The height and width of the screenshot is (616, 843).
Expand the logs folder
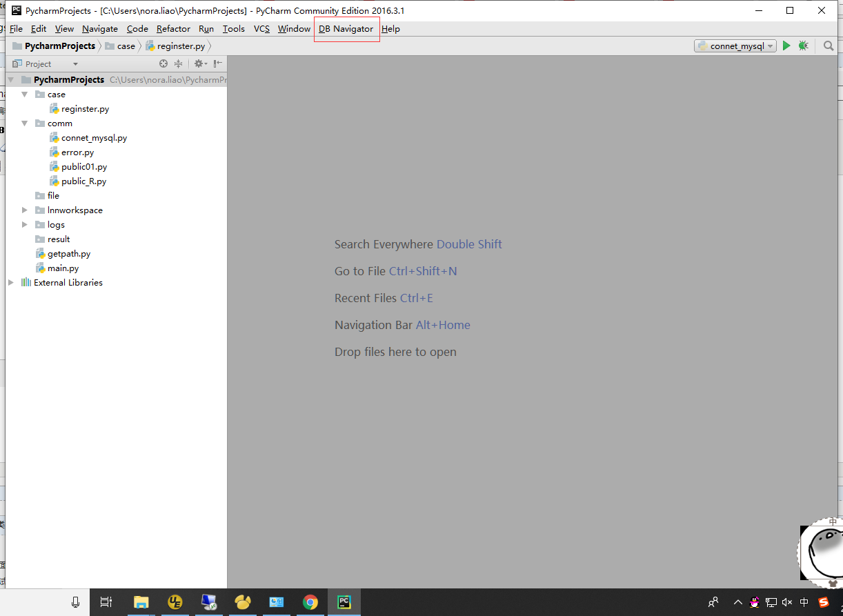click(x=25, y=225)
